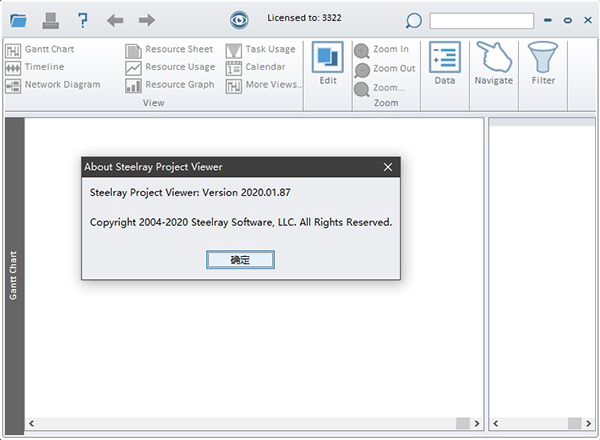This screenshot has height=440, width=600.
Task: Click the Zoom Out button
Action: [385, 69]
